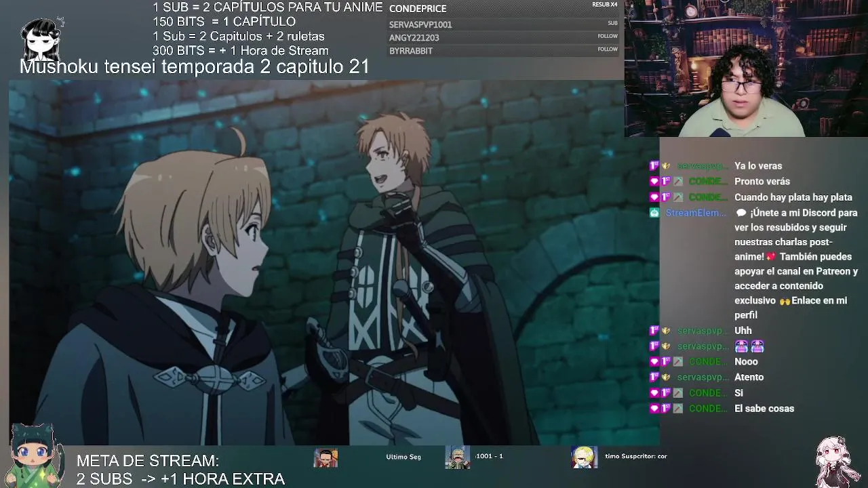Click the chat message 'Nooo'
The width and height of the screenshot is (868, 488).
(x=746, y=362)
